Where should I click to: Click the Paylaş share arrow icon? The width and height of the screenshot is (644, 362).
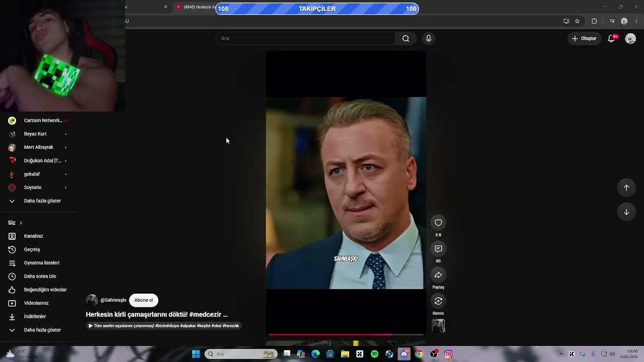438,275
